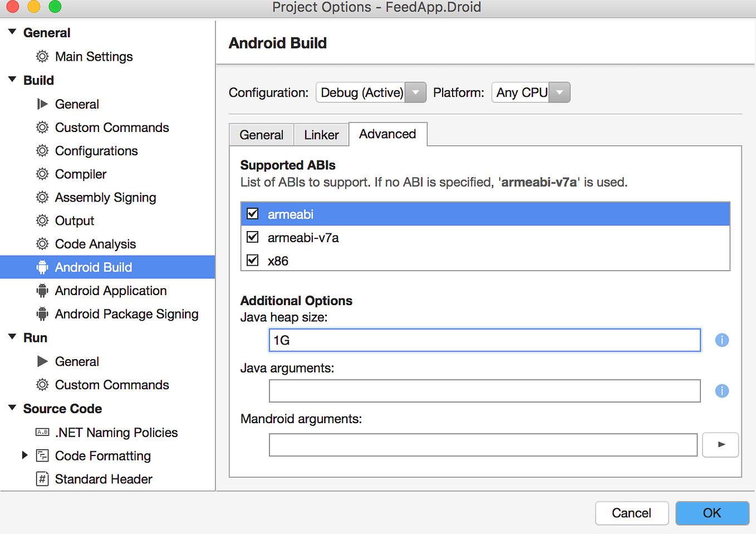Uncheck the armeabi ABI checkbox
This screenshot has width=756, height=534.
pyautogui.click(x=252, y=213)
